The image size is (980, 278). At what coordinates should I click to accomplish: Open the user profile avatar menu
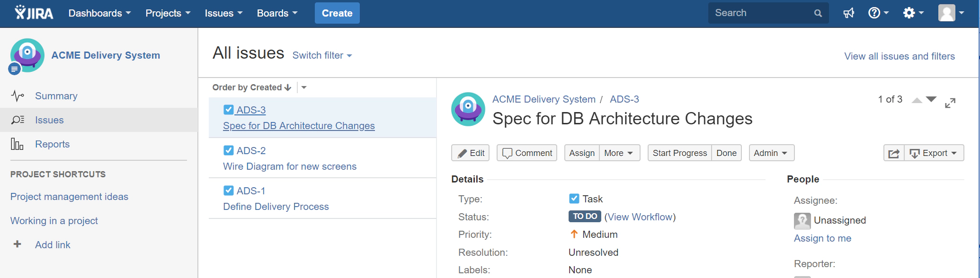(x=950, y=13)
